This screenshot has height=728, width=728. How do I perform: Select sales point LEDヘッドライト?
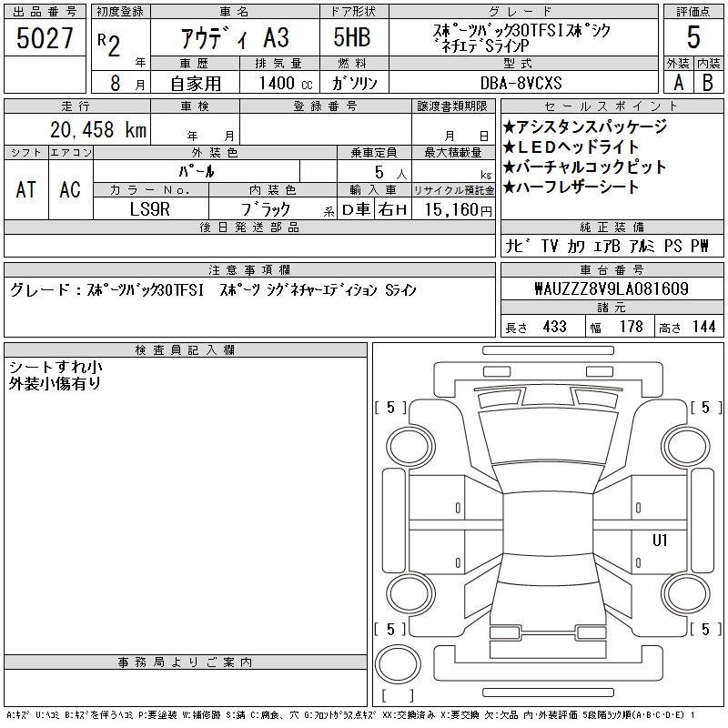click(571, 147)
